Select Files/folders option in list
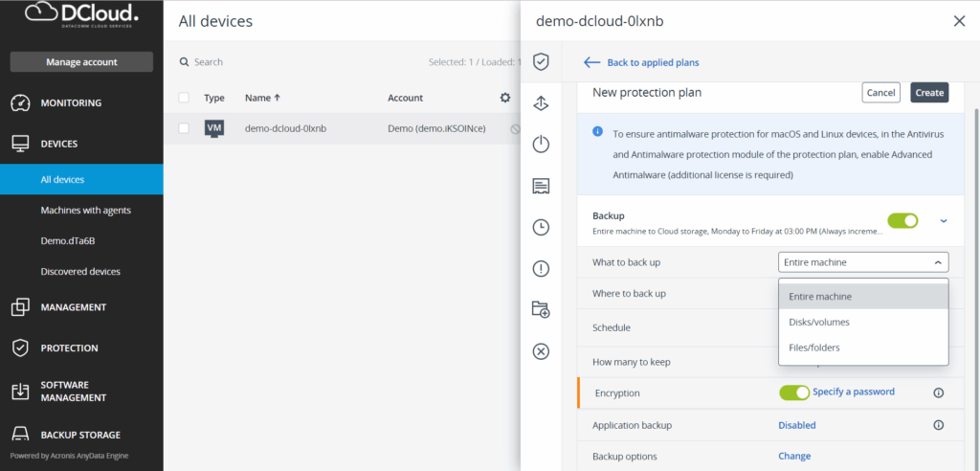 pyautogui.click(x=813, y=348)
